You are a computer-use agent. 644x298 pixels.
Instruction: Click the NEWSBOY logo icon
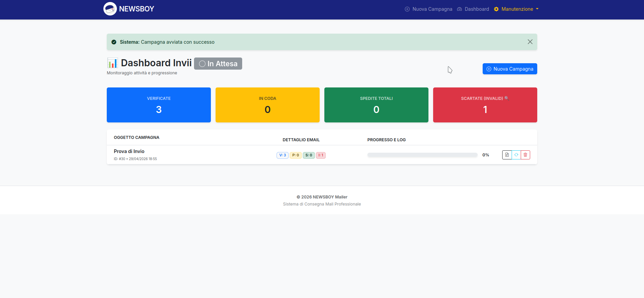[110, 9]
